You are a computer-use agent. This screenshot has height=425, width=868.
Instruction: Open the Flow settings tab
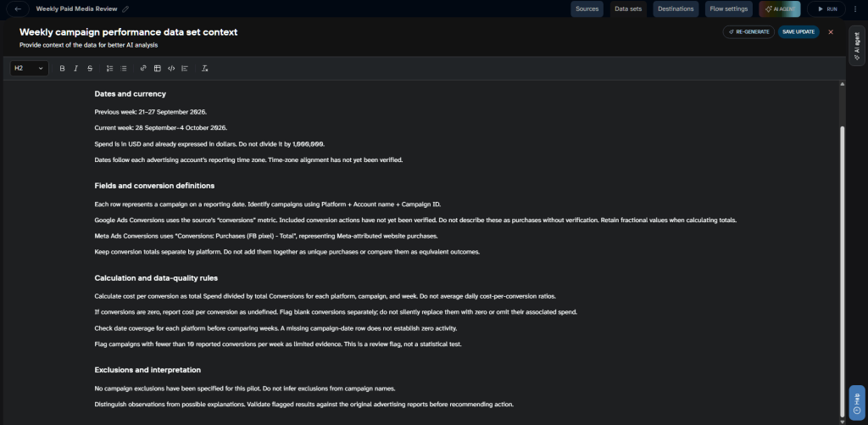729,8
